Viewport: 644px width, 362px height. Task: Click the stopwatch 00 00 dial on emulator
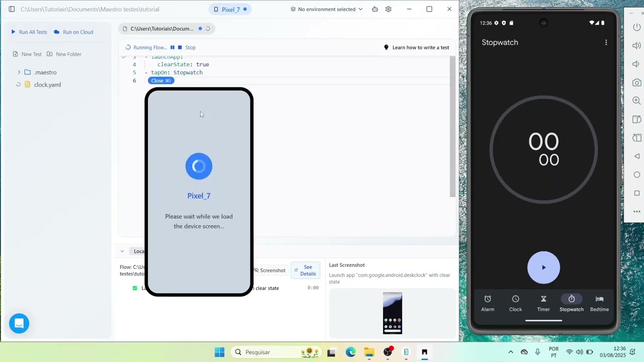click(x=543, y=150)
